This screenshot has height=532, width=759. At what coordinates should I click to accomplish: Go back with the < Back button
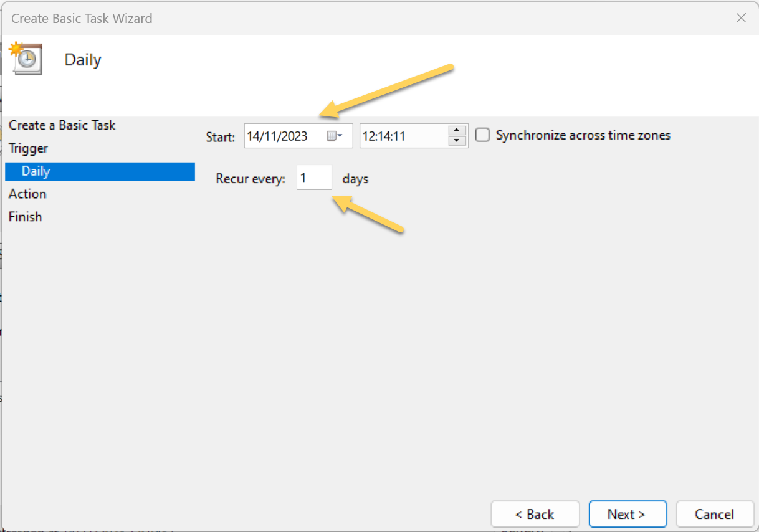[x=535, y=514]
